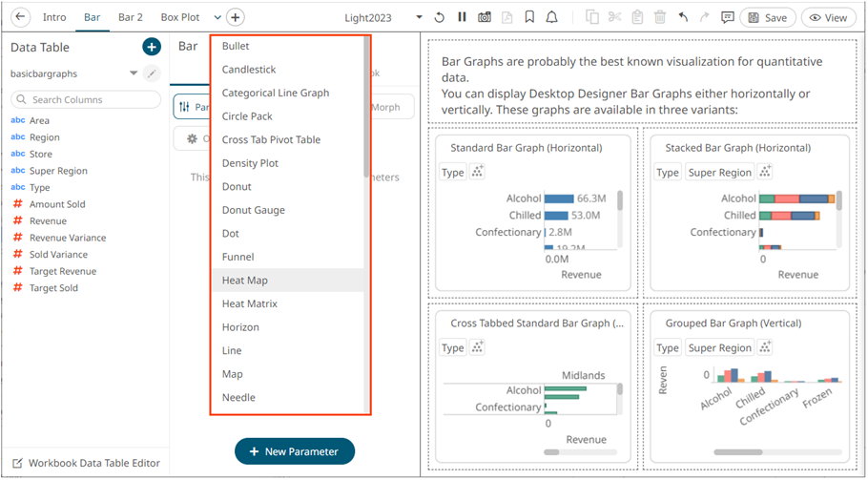This screenshot has height=480, width=868.
Task: Select Bullet from visualization list
Action: coord(288,46)
